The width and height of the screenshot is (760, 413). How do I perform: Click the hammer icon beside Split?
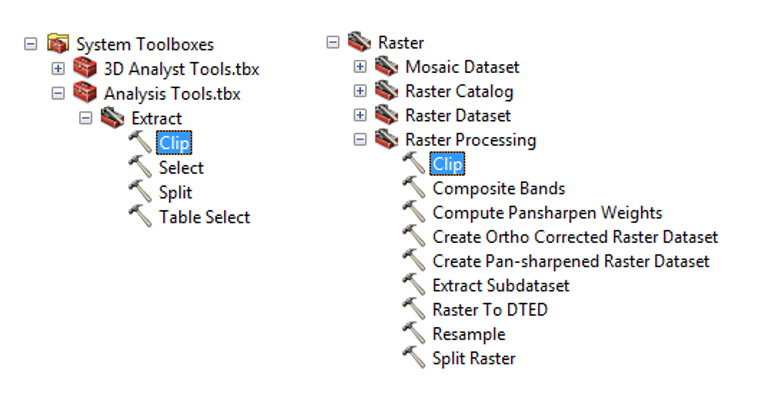[x=141, y=192]
